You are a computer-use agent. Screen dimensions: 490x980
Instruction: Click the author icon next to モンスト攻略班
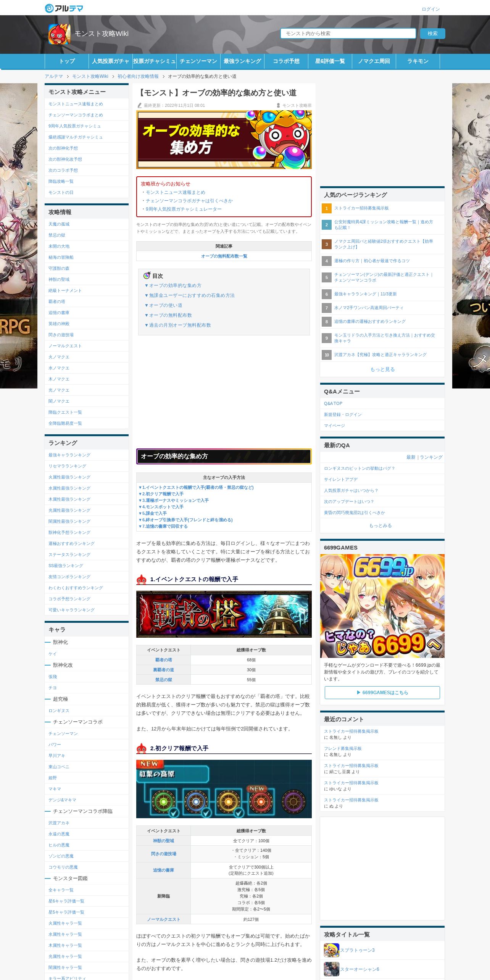[278, 105]
